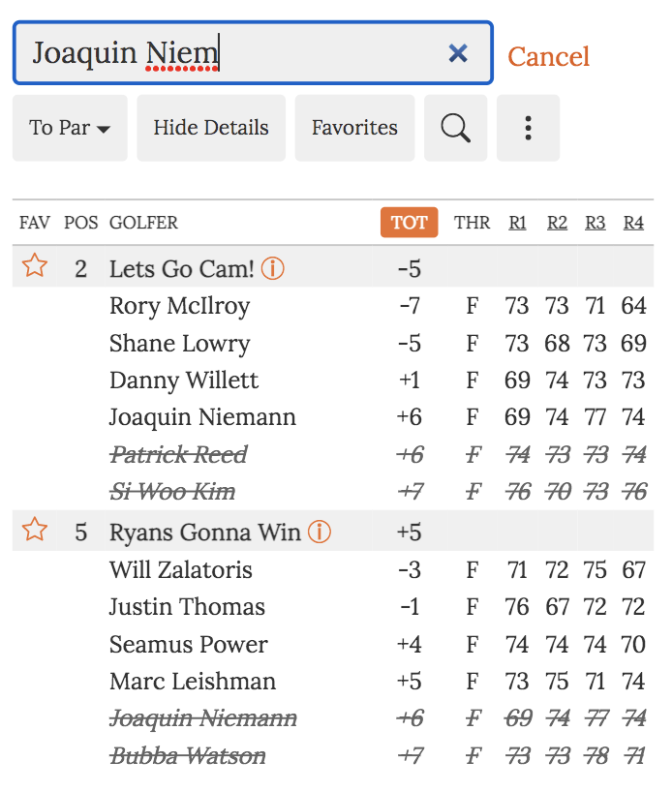Image resolution: width=672 pixels, height=792 pixels.
Task: Show info for Ryans Gonna Win team
Action: (x=320, y=532)
